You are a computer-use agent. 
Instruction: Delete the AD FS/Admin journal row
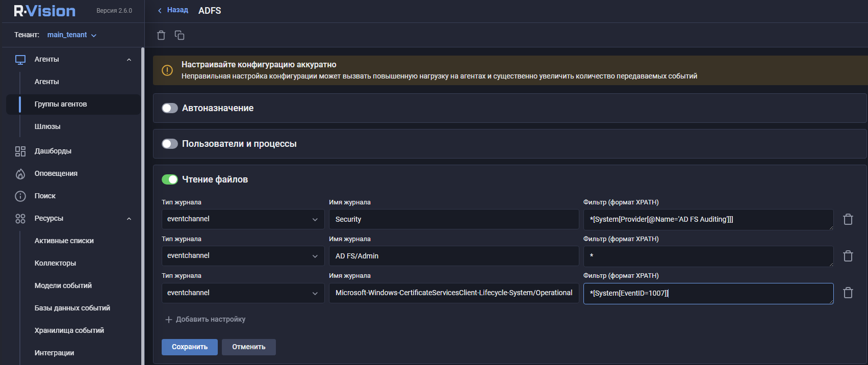(848, 256)
